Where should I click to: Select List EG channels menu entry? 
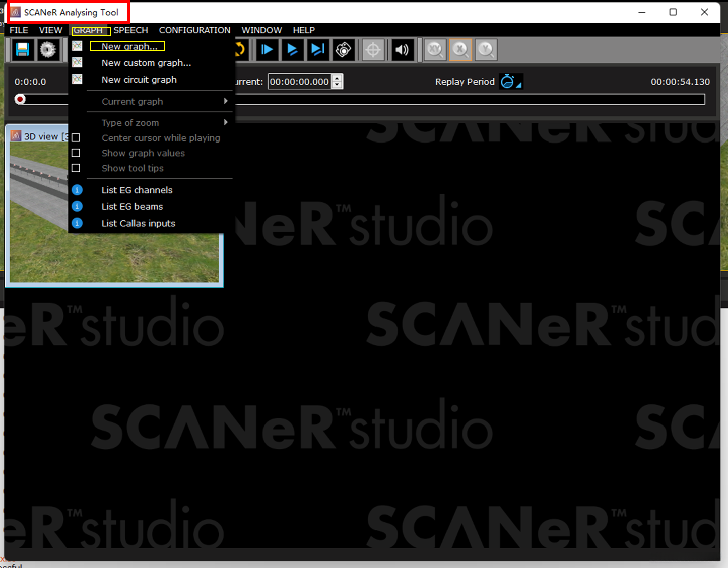click(151, 190)
